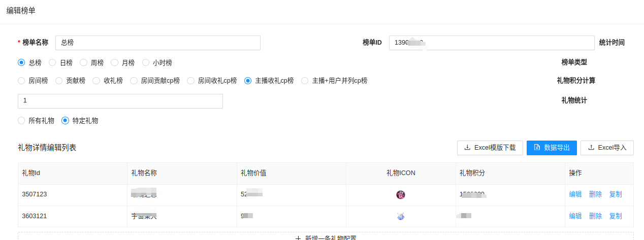This screenshot has width=644, height=240.
Task: Add a new gift configuration row
Action: tap(326, 237)
